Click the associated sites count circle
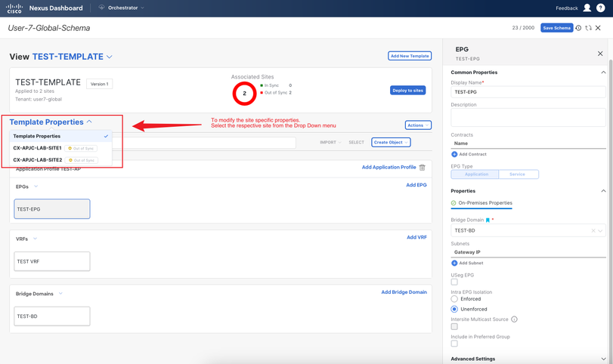The image size is (613, 364). click(244, 94)
